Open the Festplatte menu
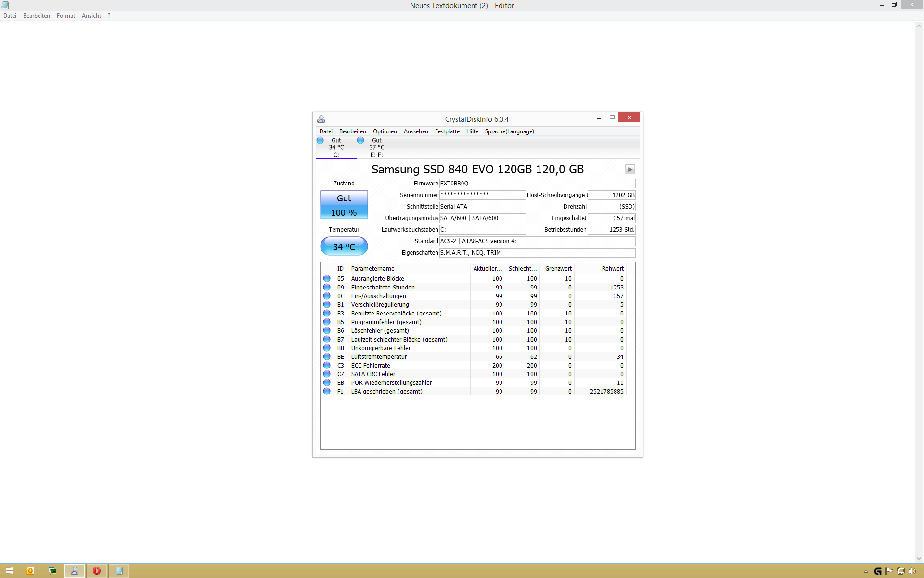Viewport: 924px width, 578px height. pos(447,131)
